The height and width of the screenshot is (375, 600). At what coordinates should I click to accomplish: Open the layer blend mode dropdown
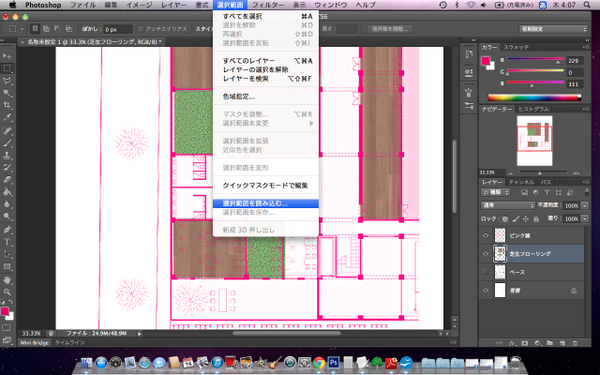click(x=508, y=205)
